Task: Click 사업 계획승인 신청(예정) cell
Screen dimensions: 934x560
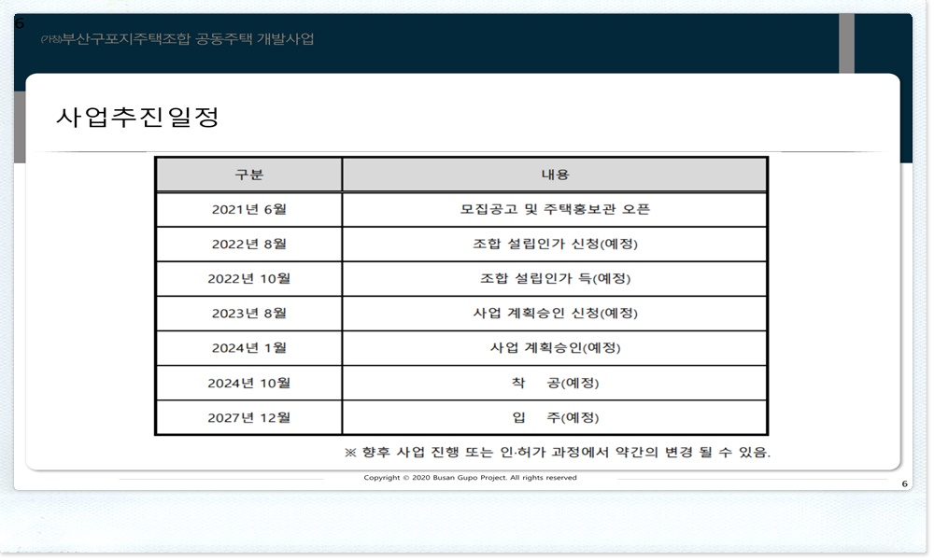Action: [x=555, y=313]
